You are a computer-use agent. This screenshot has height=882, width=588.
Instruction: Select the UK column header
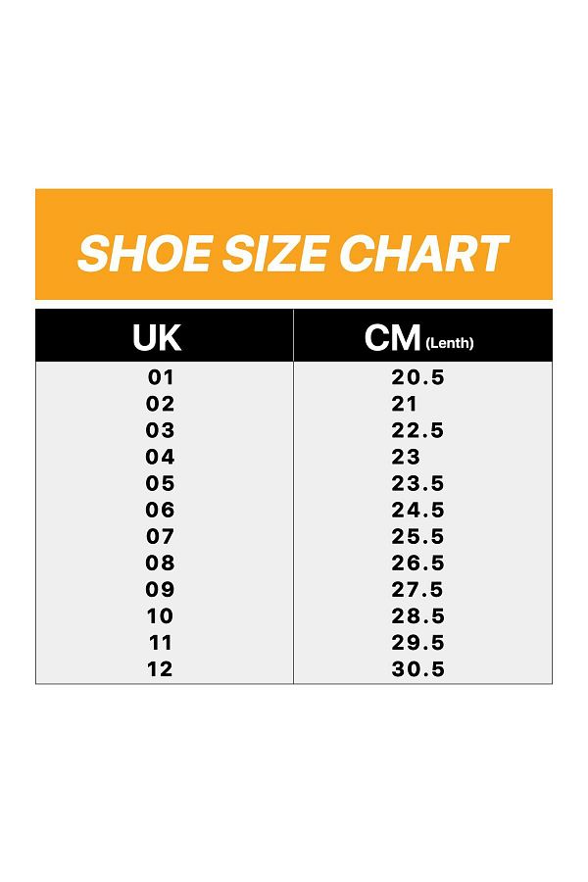(x=165, y=335)
